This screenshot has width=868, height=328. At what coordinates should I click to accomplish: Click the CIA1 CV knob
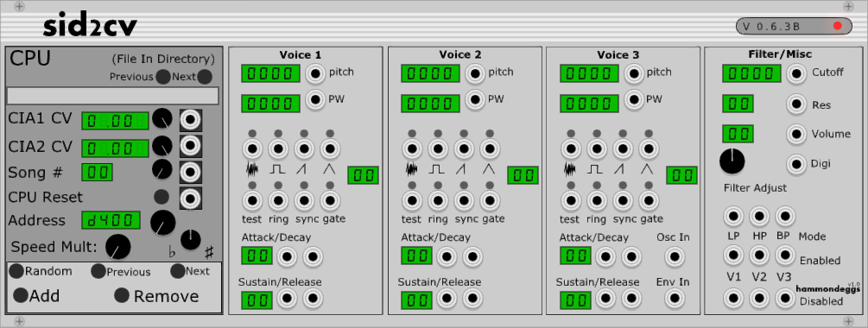click(x=162, y=118)
